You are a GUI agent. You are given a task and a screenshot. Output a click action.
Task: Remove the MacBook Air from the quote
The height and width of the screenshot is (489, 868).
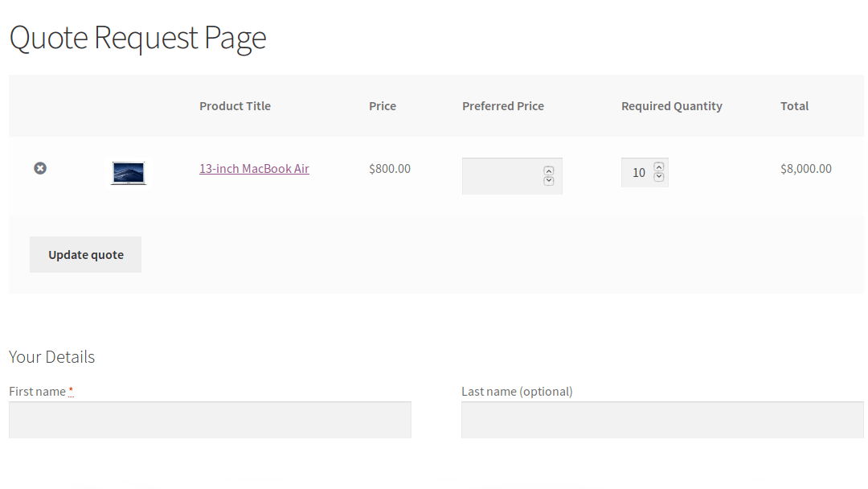point(40,168)
